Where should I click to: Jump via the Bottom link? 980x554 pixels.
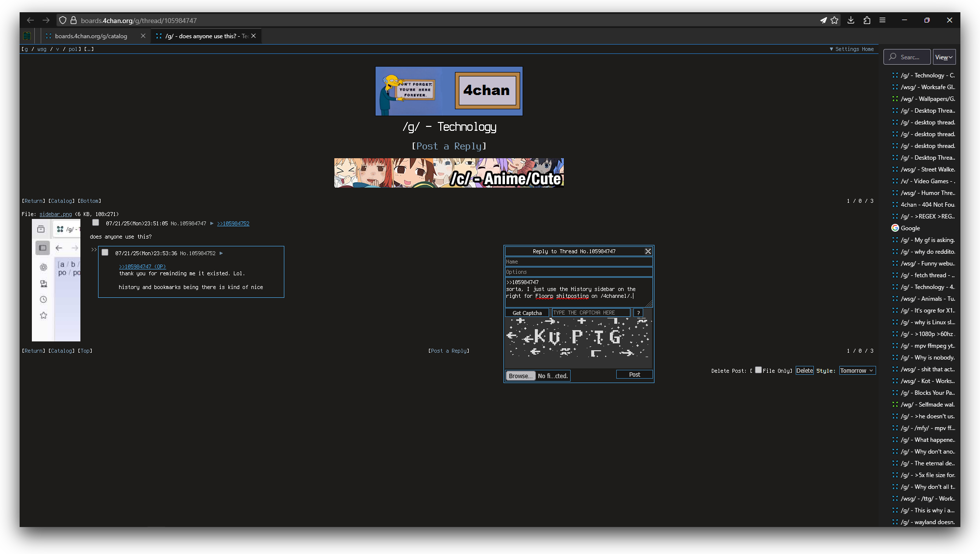pos(89,201)
